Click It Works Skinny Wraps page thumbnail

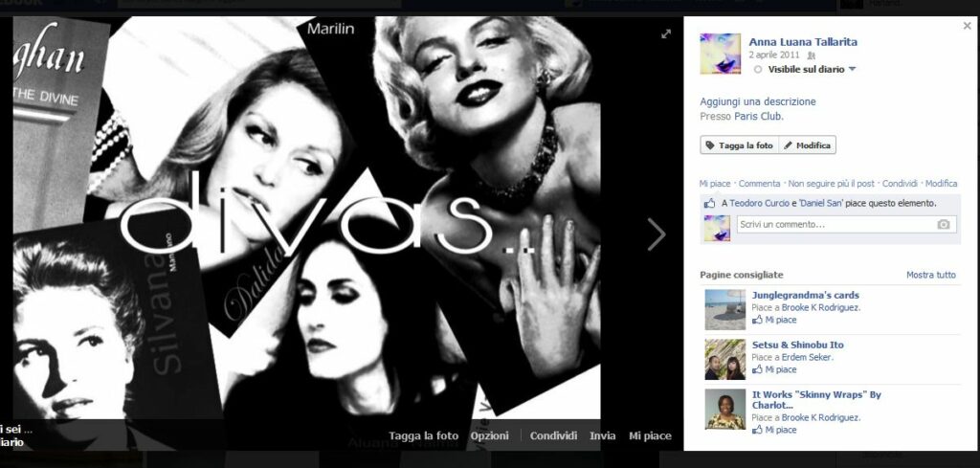pos(725,410)
